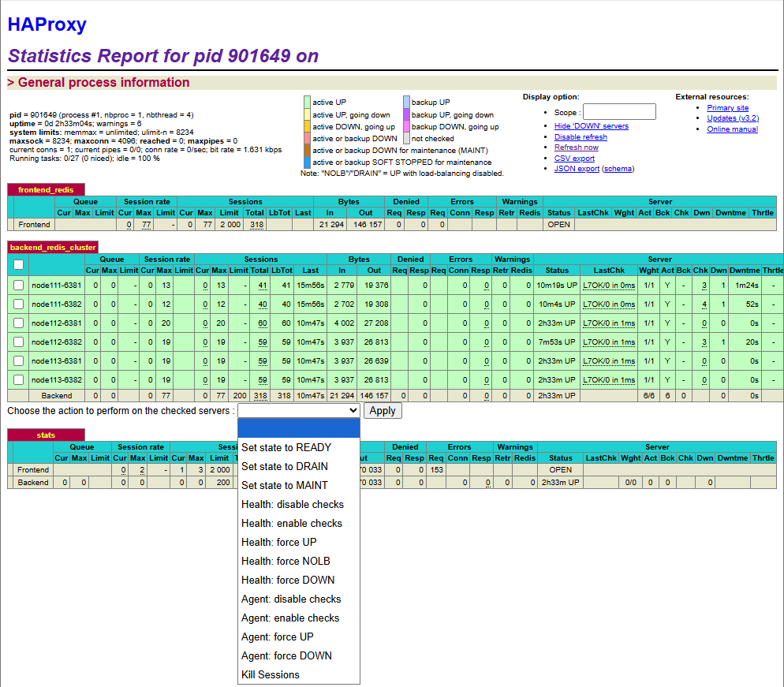Open Hide 'DOWN' servers link
784x687 pixels.
tap(591, 126)
